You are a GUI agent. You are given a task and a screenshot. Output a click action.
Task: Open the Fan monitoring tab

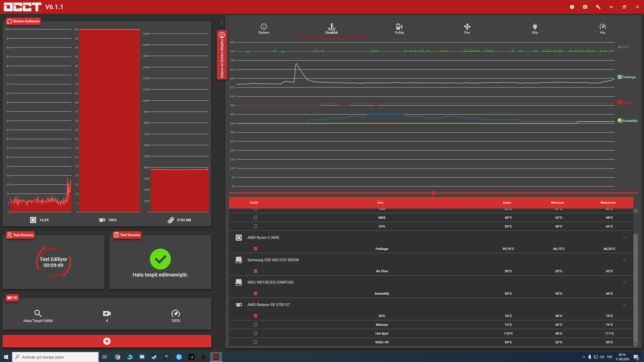[467, 29]
